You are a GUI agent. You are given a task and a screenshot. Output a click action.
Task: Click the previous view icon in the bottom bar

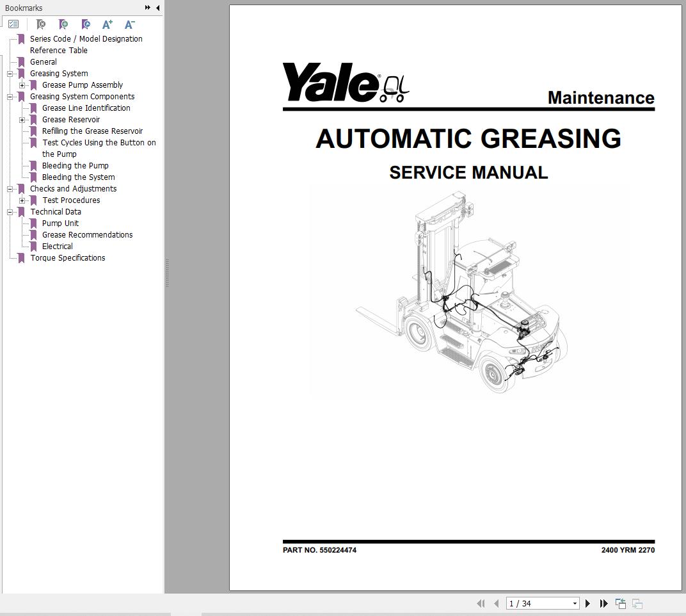[x=620, y=603]
